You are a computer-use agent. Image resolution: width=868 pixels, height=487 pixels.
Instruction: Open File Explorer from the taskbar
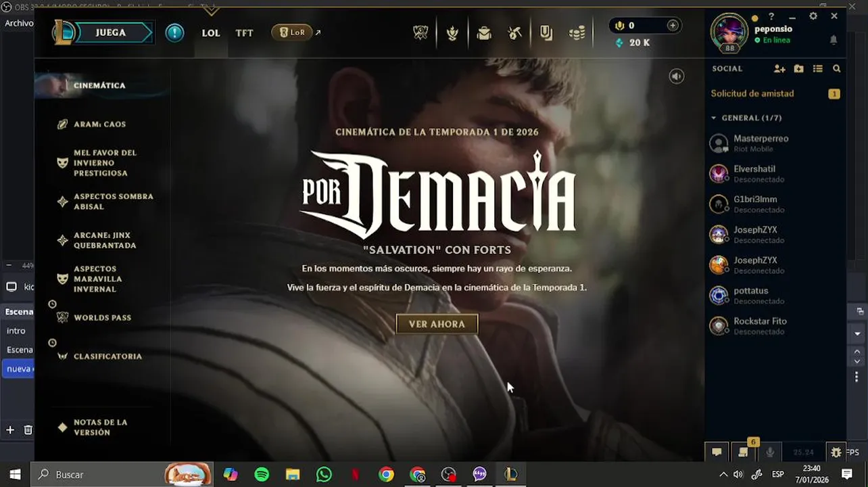click(293, 475)
